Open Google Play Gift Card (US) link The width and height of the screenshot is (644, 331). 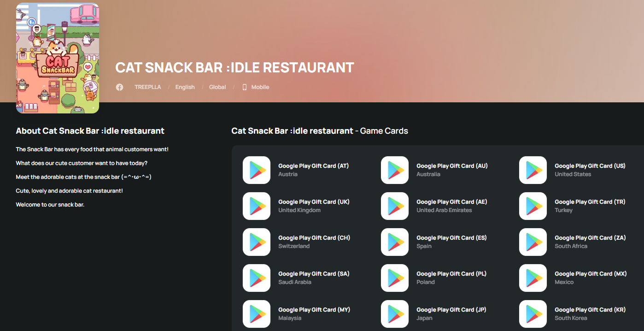pyautogui.click(x=590, y=166)
